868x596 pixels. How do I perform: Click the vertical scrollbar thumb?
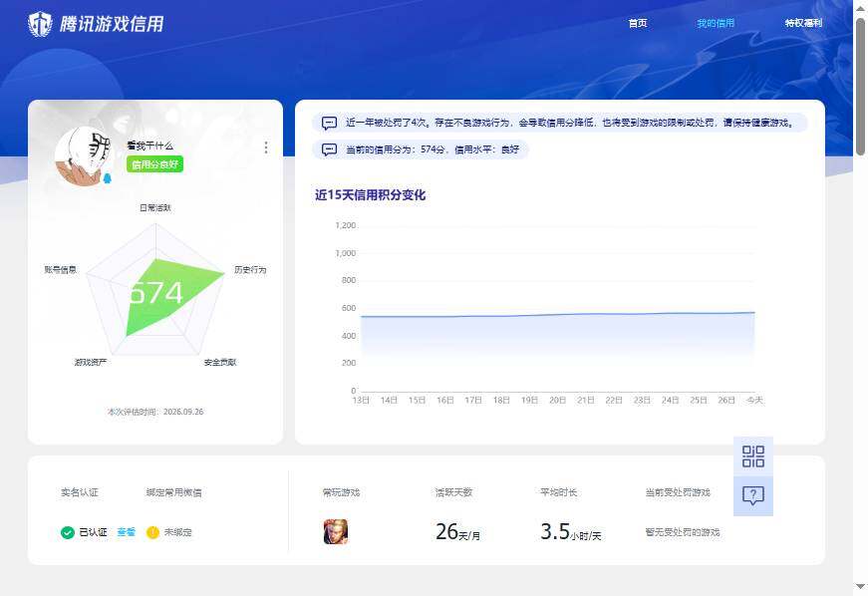point(860,87)
